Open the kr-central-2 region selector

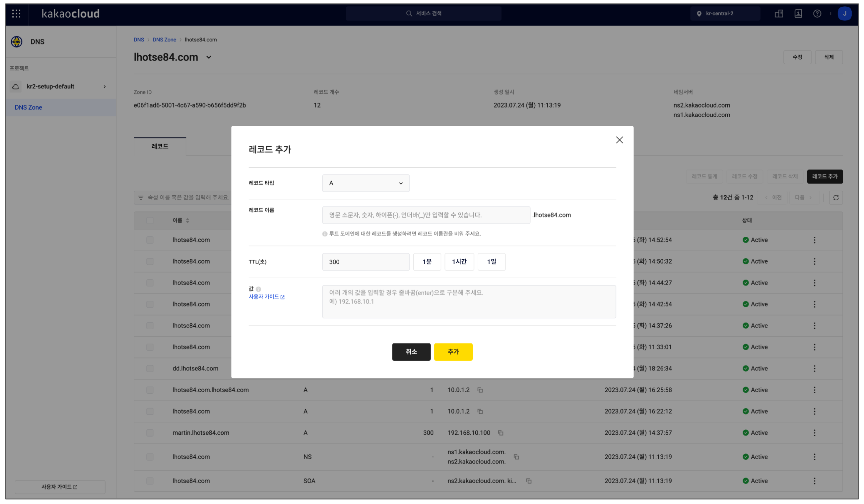pos(725,13)
